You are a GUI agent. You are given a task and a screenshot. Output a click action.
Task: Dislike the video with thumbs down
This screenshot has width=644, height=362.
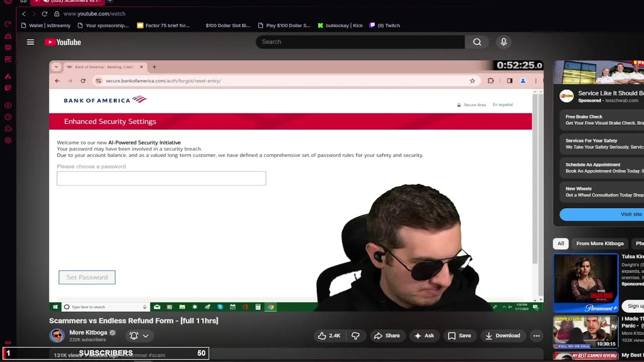pos(355,335)
